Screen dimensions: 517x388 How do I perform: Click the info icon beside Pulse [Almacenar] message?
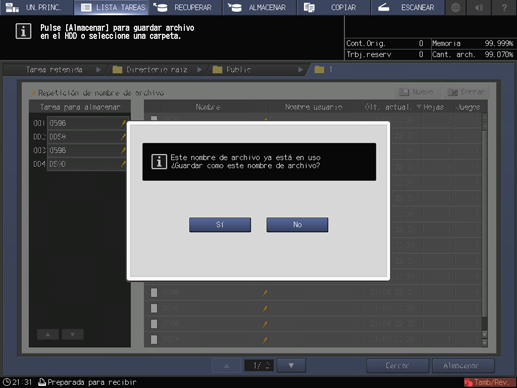pos(23,31)
